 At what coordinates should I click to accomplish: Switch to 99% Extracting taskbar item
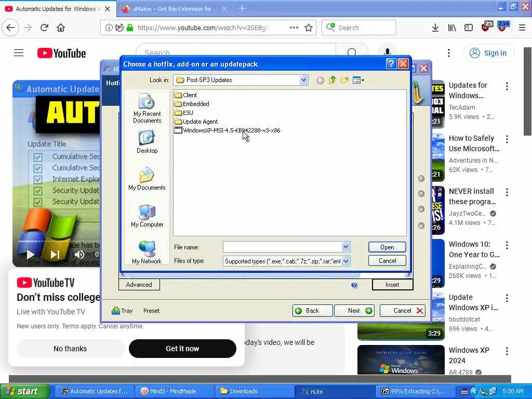coord(414,391)
